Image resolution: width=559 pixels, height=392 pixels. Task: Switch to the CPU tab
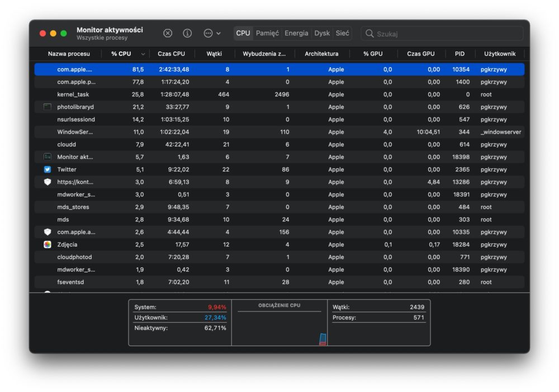[x=243, y=33]
